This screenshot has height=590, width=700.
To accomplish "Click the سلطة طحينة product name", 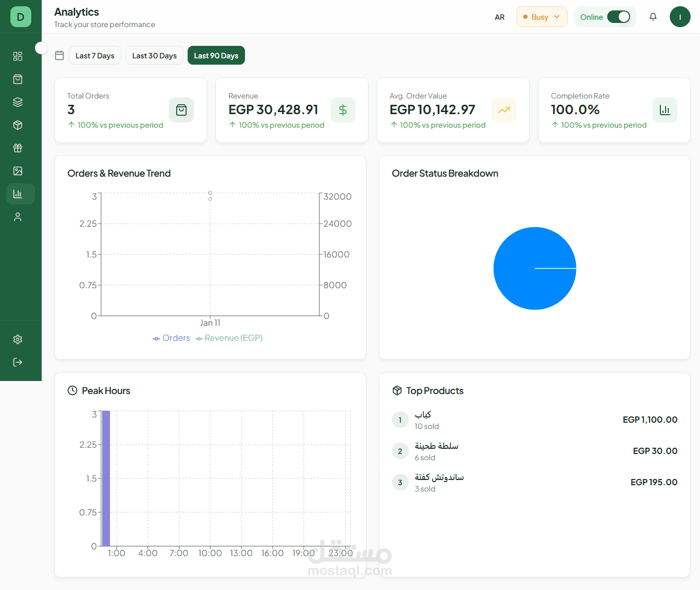I will (x=436, y=446).
